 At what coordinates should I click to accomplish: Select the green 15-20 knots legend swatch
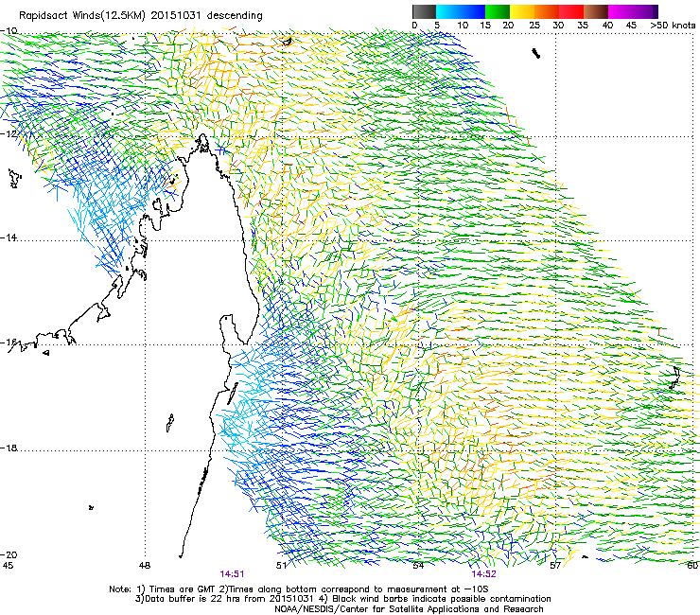click(498, 11)
